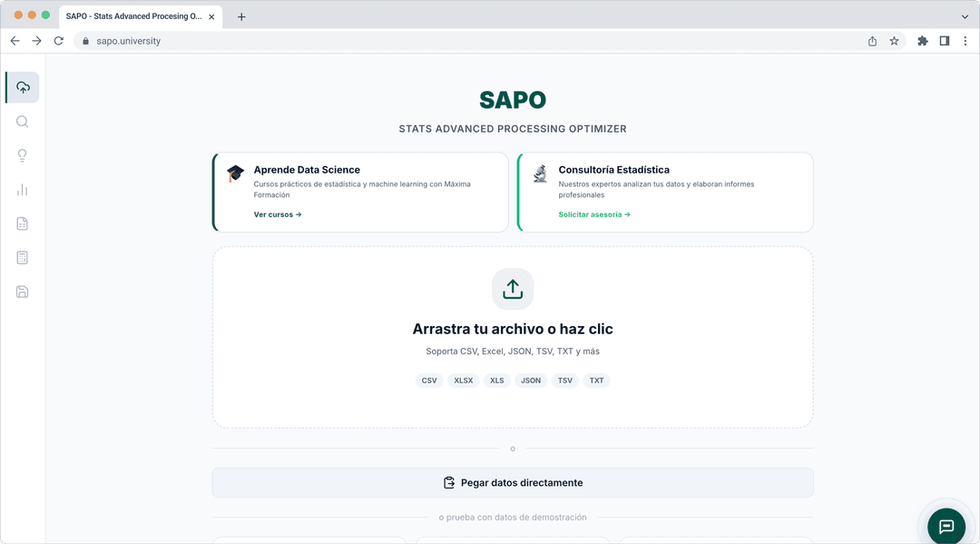Click the Soporta CSV, Excel, JSON text

click(513, 351)
